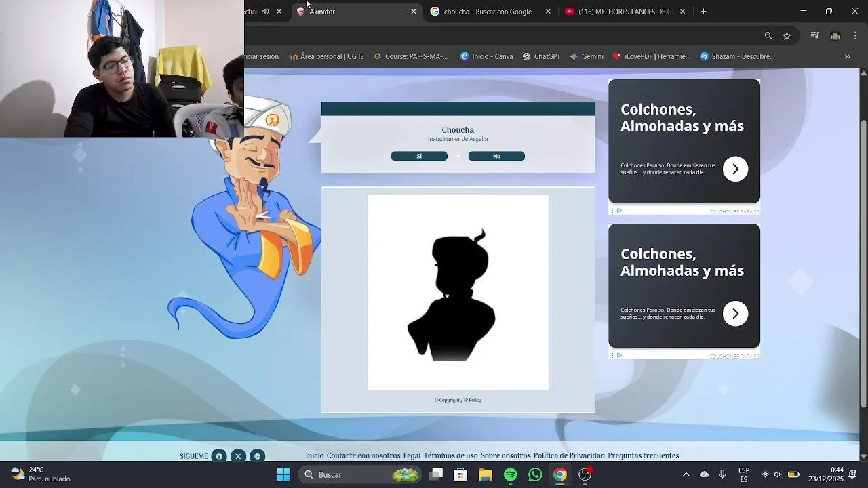This screenshot has width=868, height=488.
Task: Open the Copyright / IP Policy link
Action: tap(458, 400)
